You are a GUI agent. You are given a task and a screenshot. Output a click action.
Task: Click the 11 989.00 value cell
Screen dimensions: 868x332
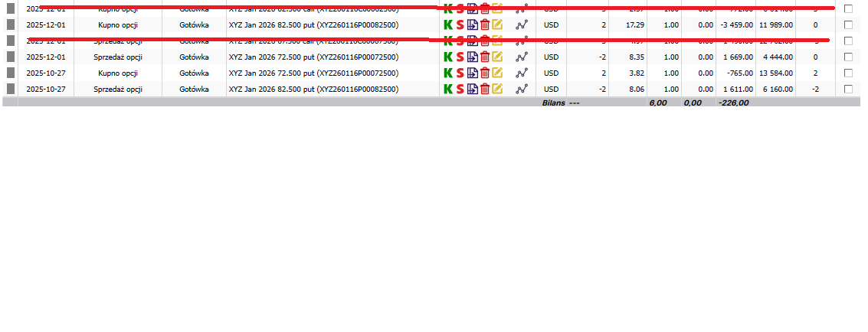(x=775, y=24)
